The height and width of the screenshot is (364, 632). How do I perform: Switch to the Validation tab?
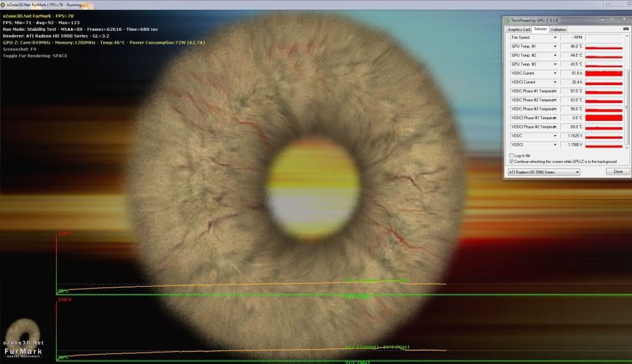pyautogui.click(x=558, y=30)
